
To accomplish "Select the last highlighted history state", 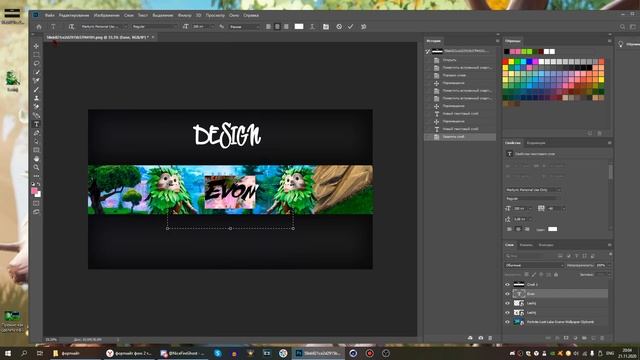I will pyautogui.click(x=460, y=137).
